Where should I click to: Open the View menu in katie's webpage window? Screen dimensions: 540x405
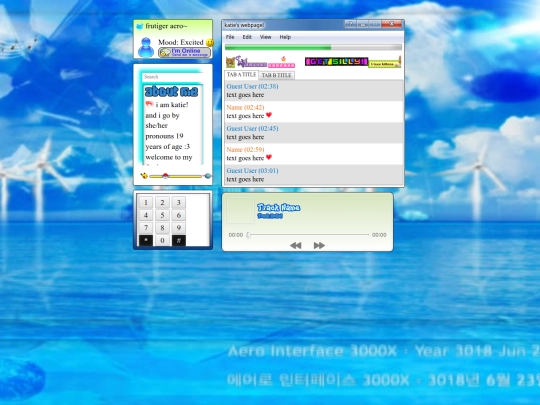click(x=266, y=37)
